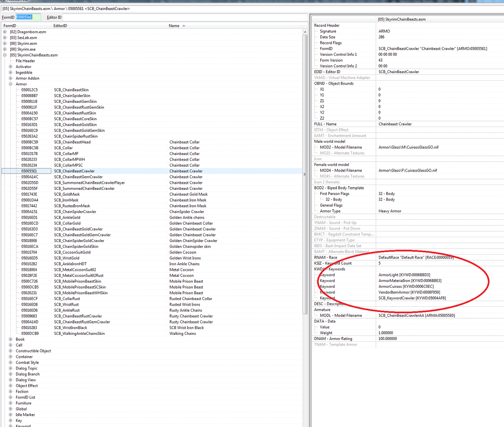Screen dimensions: 504x427
Task: Expand the Activator group
Action: (x=11, y=67)
